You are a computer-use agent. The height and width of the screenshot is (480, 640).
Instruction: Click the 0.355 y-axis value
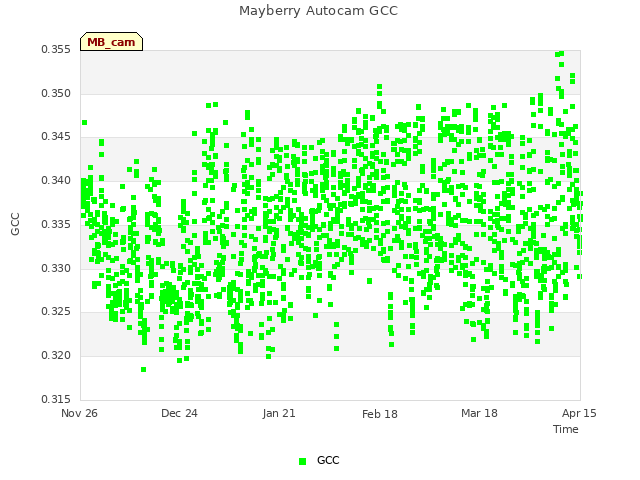point(56,49)
